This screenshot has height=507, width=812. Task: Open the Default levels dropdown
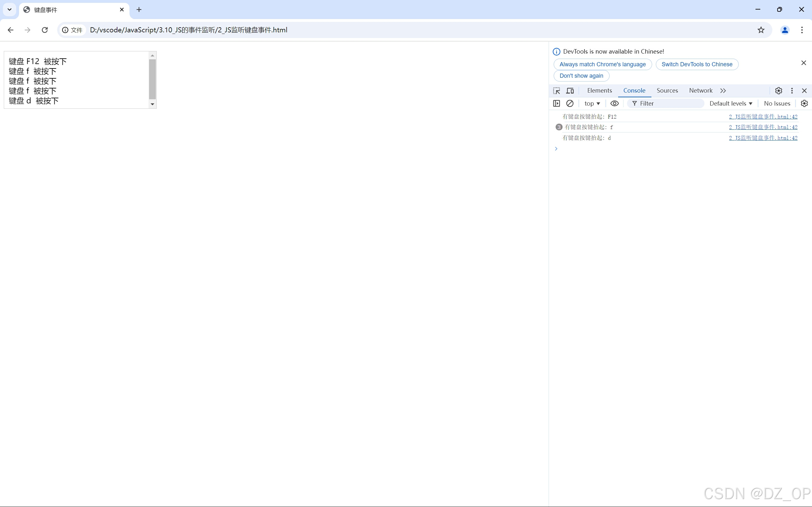pos(731,103)
